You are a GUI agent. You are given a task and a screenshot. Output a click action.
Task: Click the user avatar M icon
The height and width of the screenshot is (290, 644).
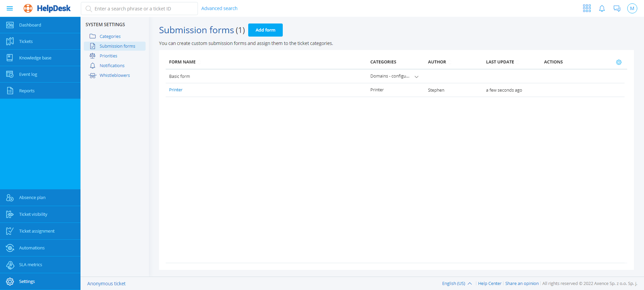[632, 8]
